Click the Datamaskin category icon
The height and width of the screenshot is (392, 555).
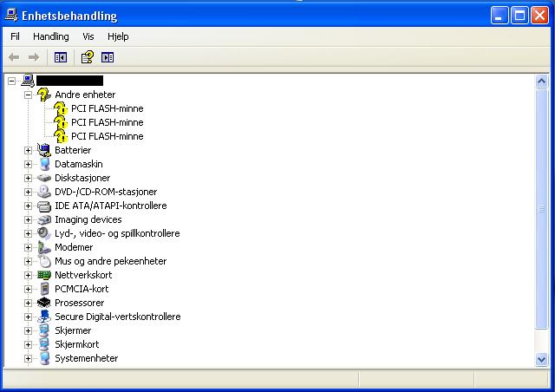pos(44,164)
